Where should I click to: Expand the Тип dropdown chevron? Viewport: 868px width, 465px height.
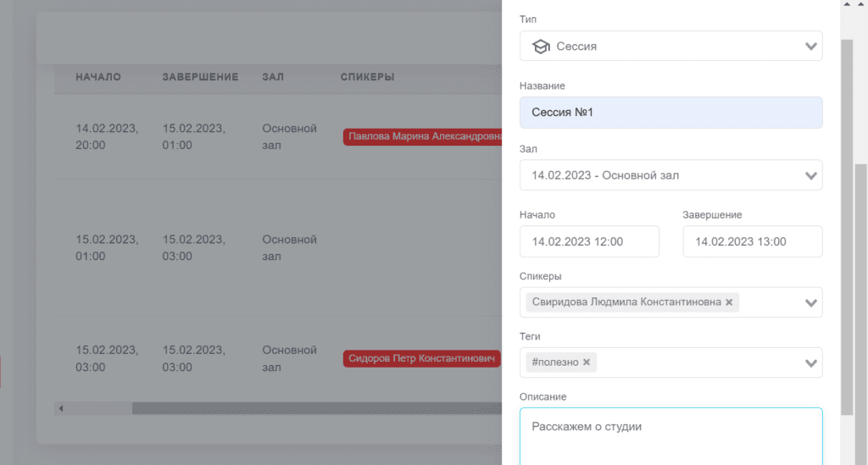coord(811,47)
